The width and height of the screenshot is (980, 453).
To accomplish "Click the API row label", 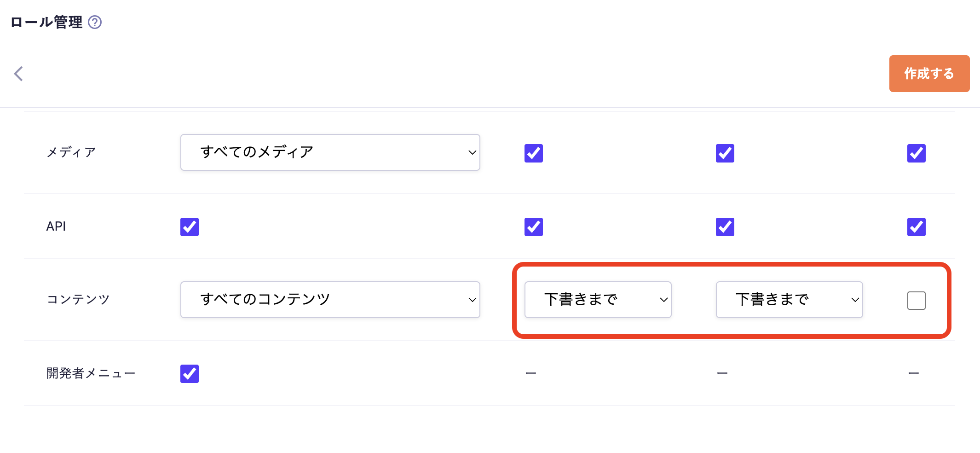I will tap(56, 226).
